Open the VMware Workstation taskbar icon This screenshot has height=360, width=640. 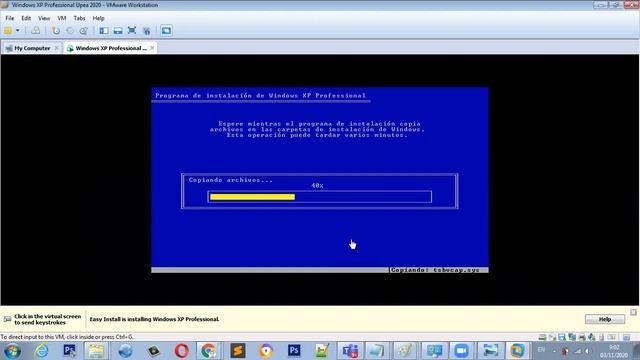point(518,351)
